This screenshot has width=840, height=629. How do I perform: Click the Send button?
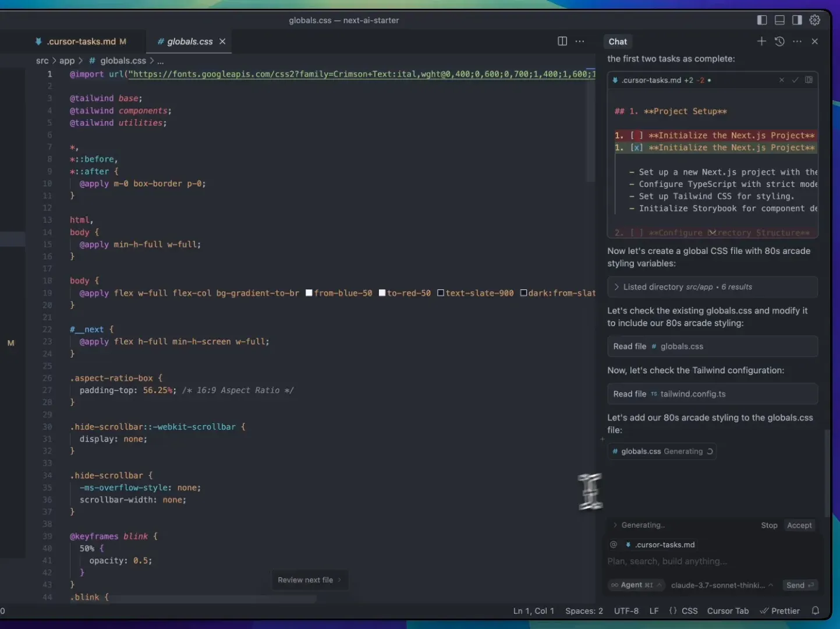tap(800, 585)
